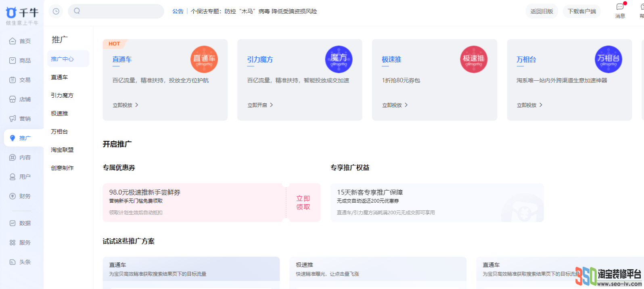Click 淘系唯一站内外跨渠道生意加速神器 text
644x289 pixels.
(x=562, y=80)
